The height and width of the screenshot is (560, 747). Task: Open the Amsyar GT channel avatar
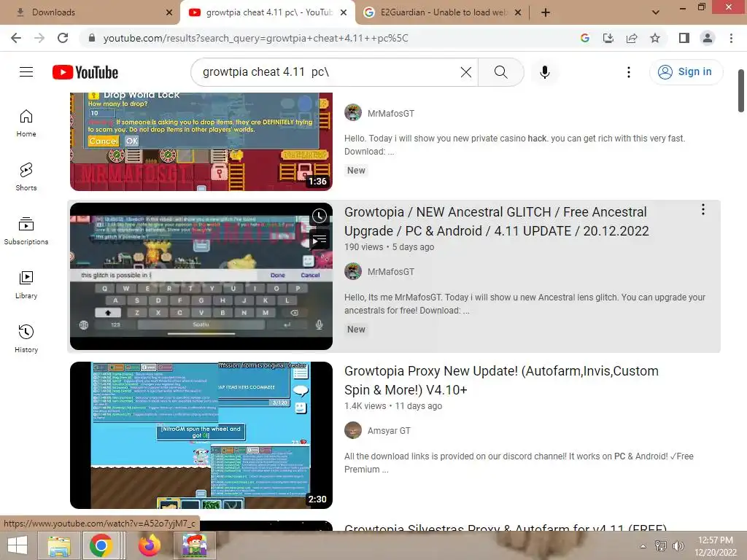[x=353, y=430]
